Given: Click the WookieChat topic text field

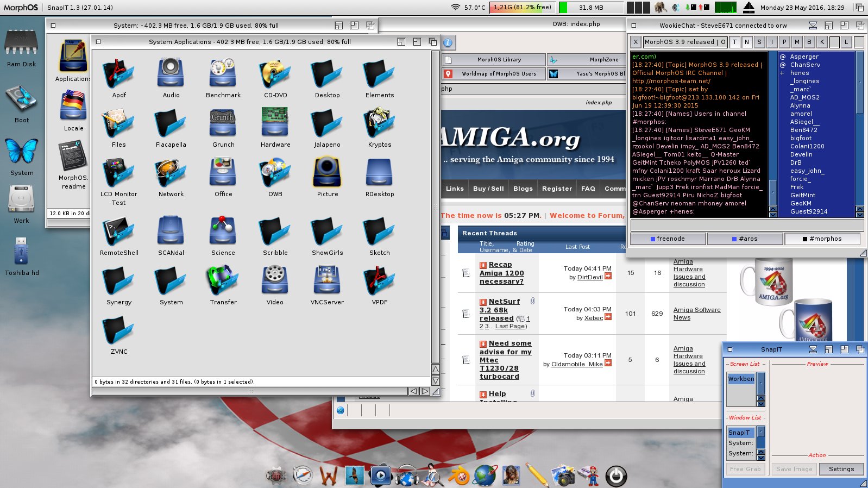Looking at the screenshot, I should coord(685,42).
